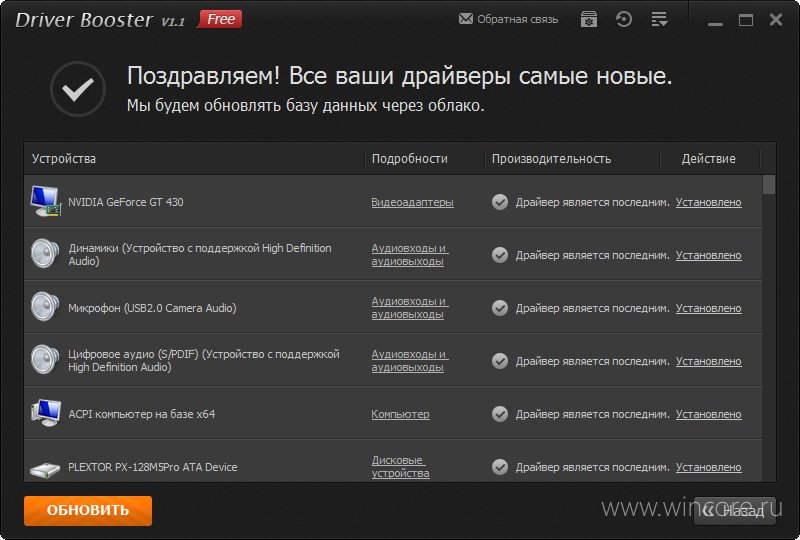Click Установлено in the Цифровое аудио row
Screen dimensions: 800x540
(x=709, y=361)
